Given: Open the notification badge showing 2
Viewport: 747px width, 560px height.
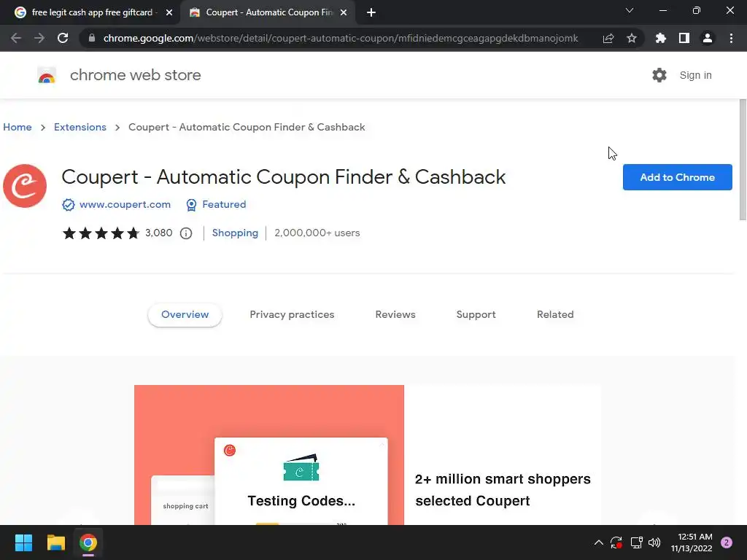Looking at the screenshot, I should pyautogui.click(x=727, y=542).
